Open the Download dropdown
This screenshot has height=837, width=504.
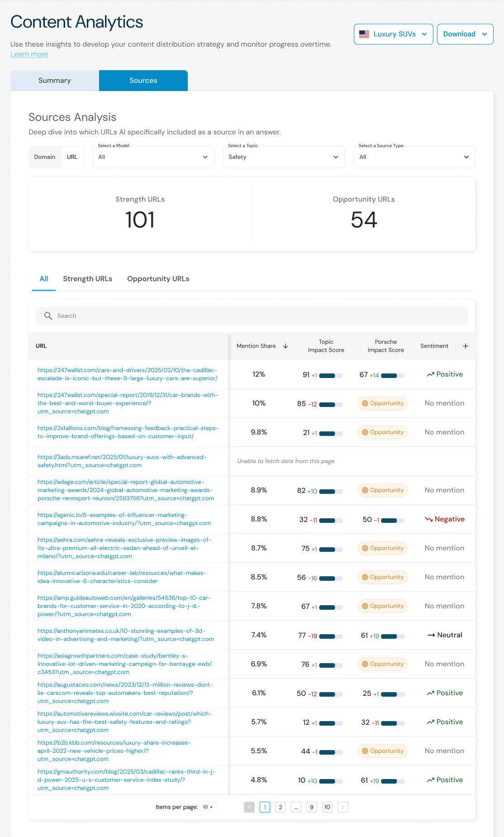coord(465,34)
